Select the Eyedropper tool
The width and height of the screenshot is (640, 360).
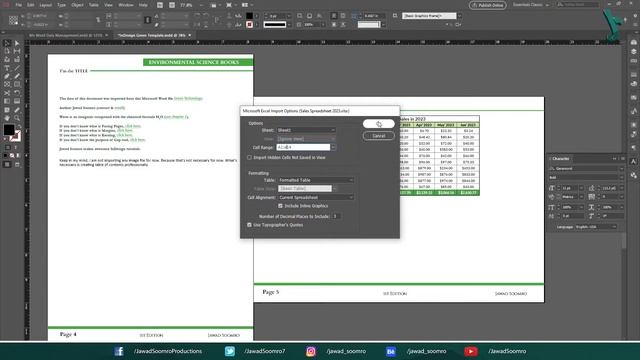click(17, 110)
